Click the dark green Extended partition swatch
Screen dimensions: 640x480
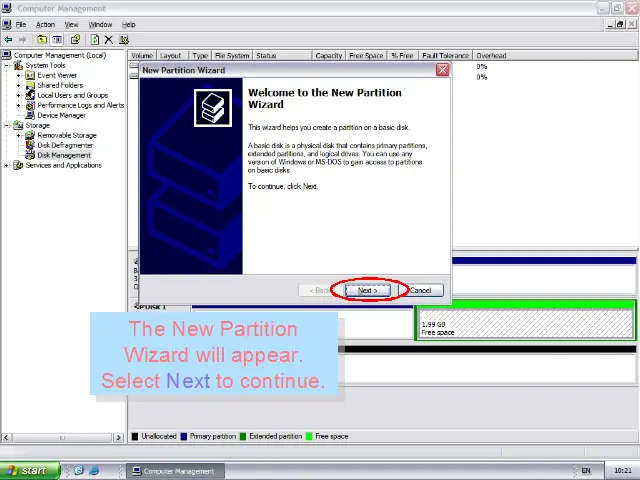point(243,436)
